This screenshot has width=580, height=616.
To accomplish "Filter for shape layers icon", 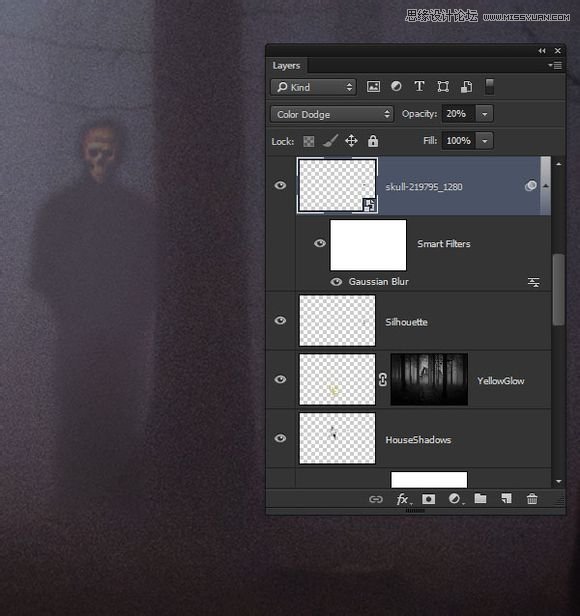I will point(443,86).
